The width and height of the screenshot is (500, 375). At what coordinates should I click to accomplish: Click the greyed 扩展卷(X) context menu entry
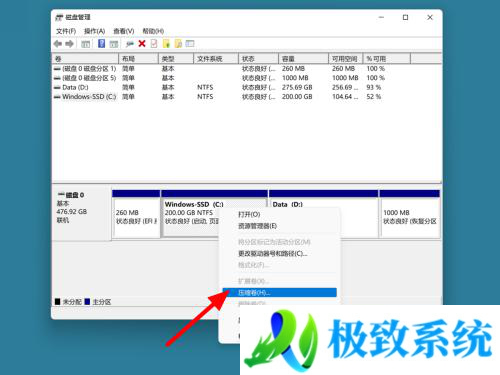pyautogui.click(x=279, y=281)
